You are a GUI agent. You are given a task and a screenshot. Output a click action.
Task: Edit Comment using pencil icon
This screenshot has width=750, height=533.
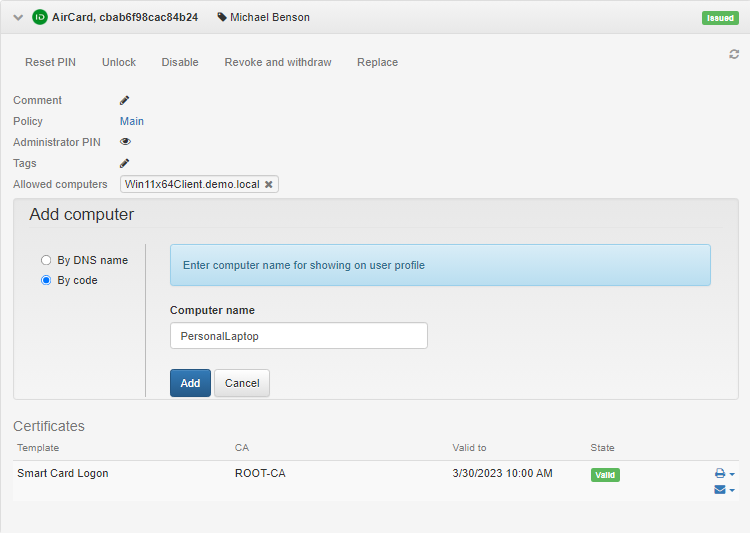[x=124, y=100]
